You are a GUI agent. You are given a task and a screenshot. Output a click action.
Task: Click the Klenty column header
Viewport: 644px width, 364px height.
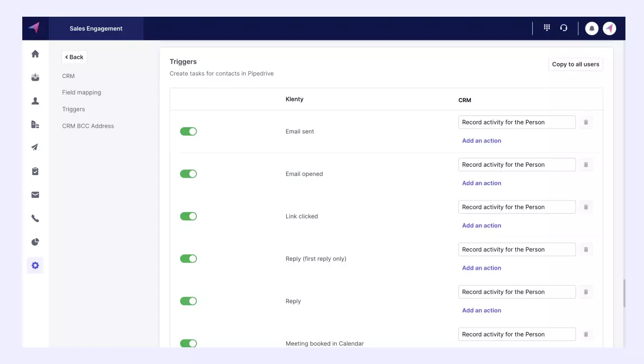coord(295,99)
